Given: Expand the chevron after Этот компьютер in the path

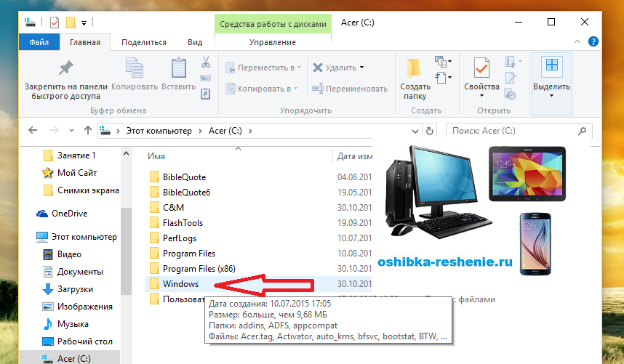Looking at the screenshot, I should [x=200, y=131].
